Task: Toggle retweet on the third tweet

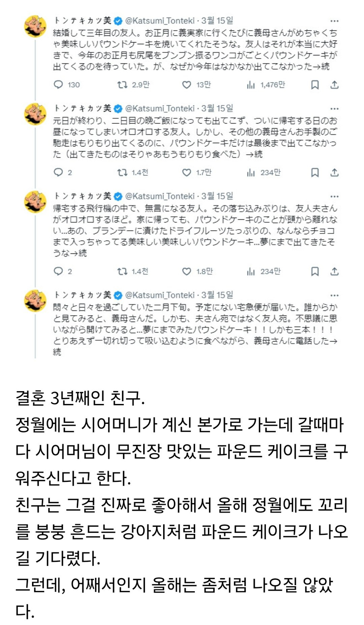Action: [x=122, y=271]
